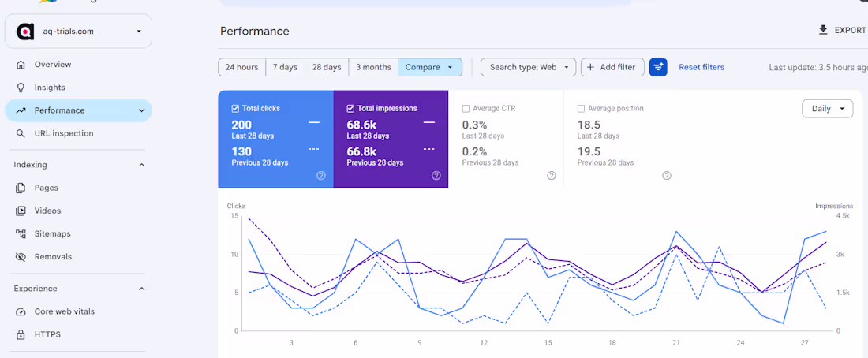This screenshot has height=358, width=868.
Task: Uncheck the Total clicks checkbox
Action: point(235,109)
